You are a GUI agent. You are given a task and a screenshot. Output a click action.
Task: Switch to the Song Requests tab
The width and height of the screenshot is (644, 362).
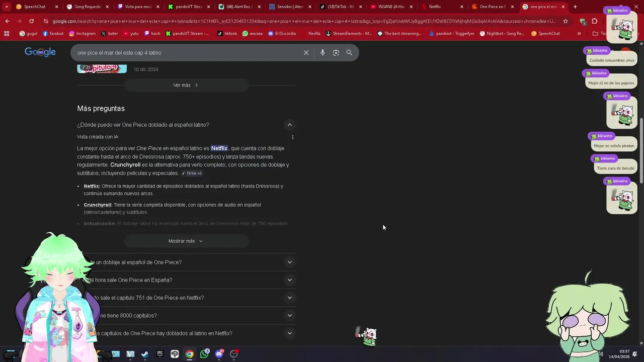pyautogui.click(x=87, y=7)
